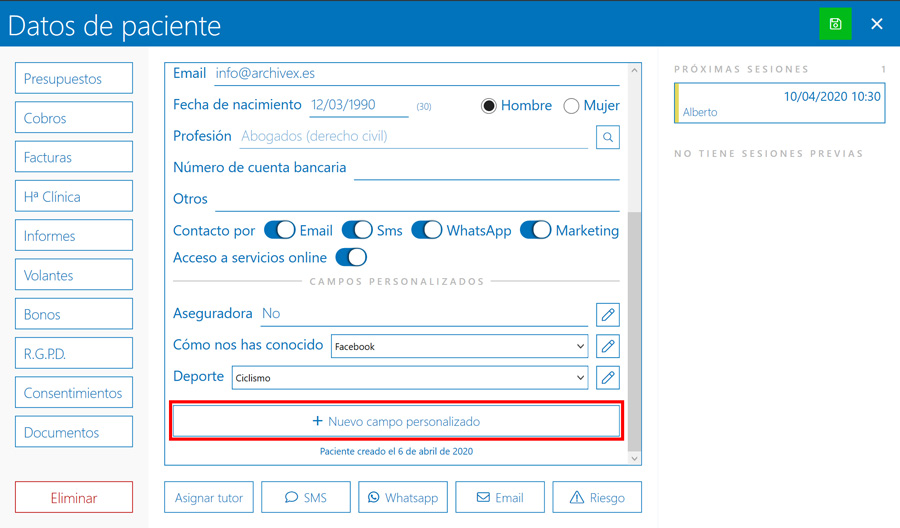Image resolution: width=900 pixels, height=528 pixels.
Task: Click the 'PRÓXIMAS SESIONES' heading
Action: (742, 69)
